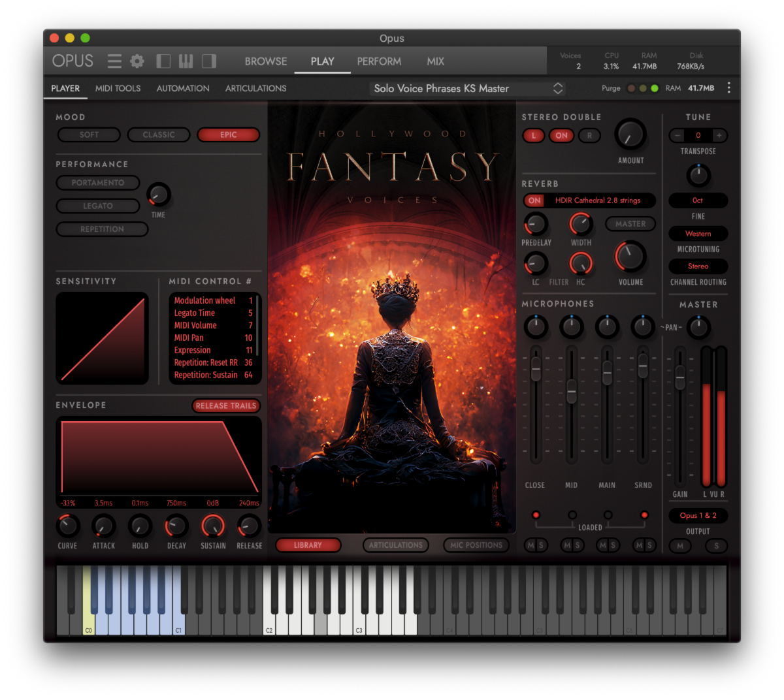
Task: Toggle the reverb ON switch
Action: pos(534,200)
